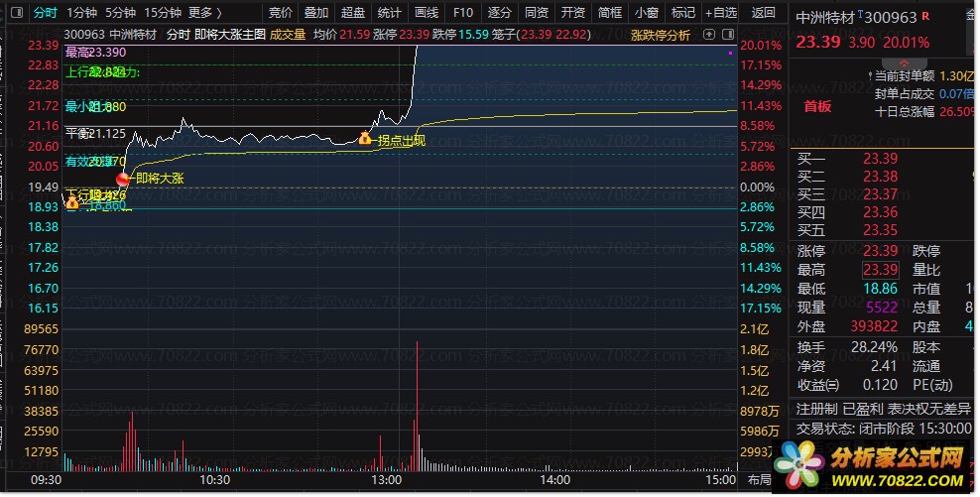This screenshot has width=980, height=497.
Task: Open the 竞价 auction view
Action: pos(280,13)
